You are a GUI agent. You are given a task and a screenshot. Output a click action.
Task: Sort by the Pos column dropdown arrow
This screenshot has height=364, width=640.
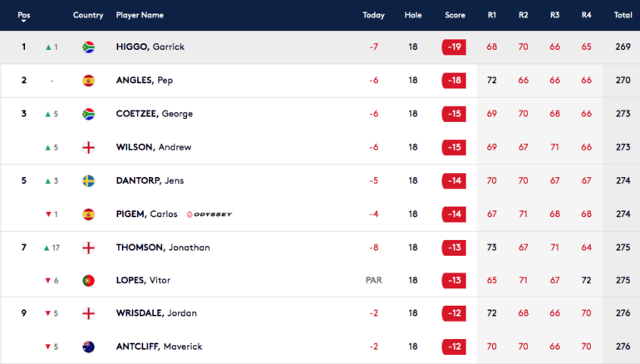click(23, 21)
